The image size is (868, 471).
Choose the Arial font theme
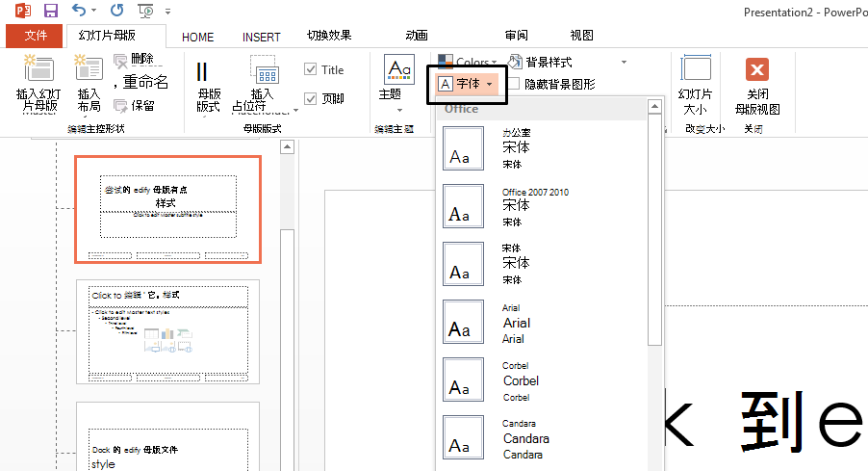click(542, 322)
